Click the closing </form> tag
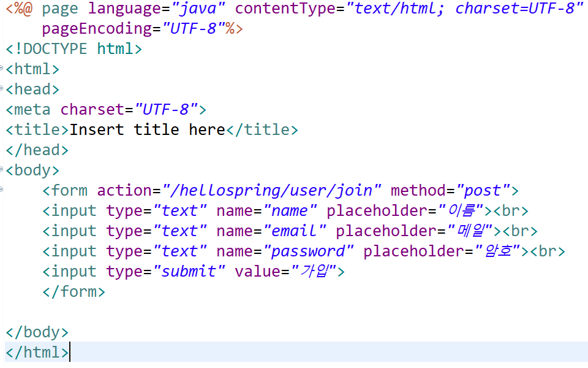 point(74,292)
